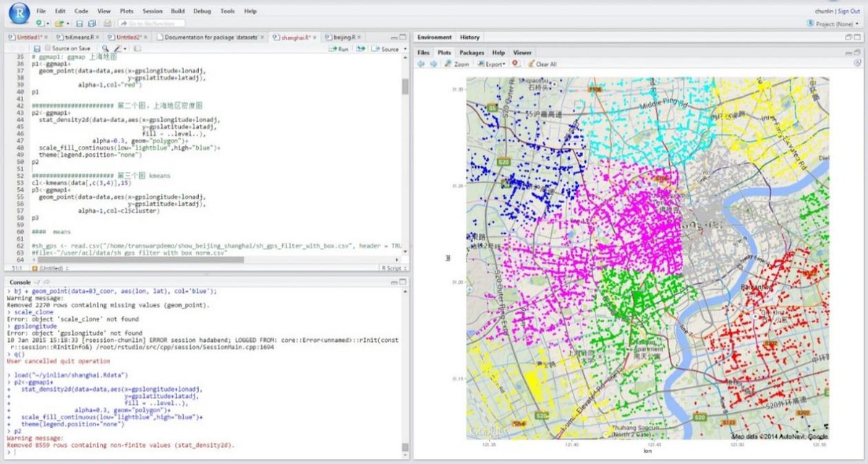Click the save icon in editor toolbar
868x464 pixels.
[x=36, y=48]
